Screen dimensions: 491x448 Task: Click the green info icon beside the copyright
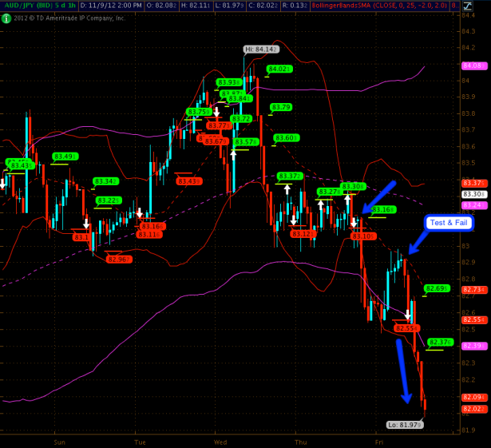(7, 17)
